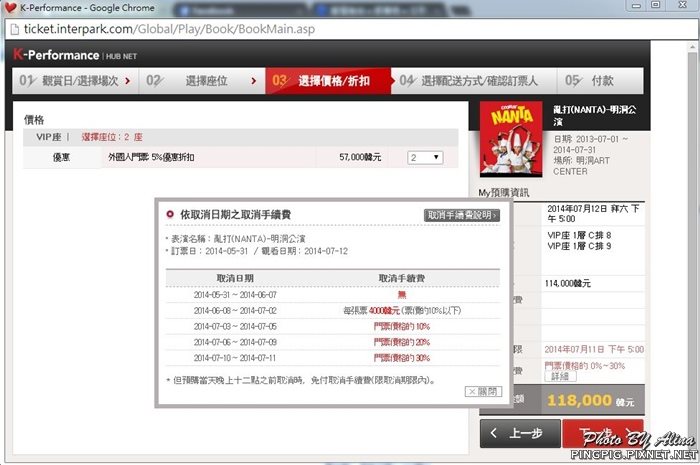Screen dimensions: 700x465
Task: Select step 03 選擇價格/折扣 tab
Action: [x=328, y=81]
